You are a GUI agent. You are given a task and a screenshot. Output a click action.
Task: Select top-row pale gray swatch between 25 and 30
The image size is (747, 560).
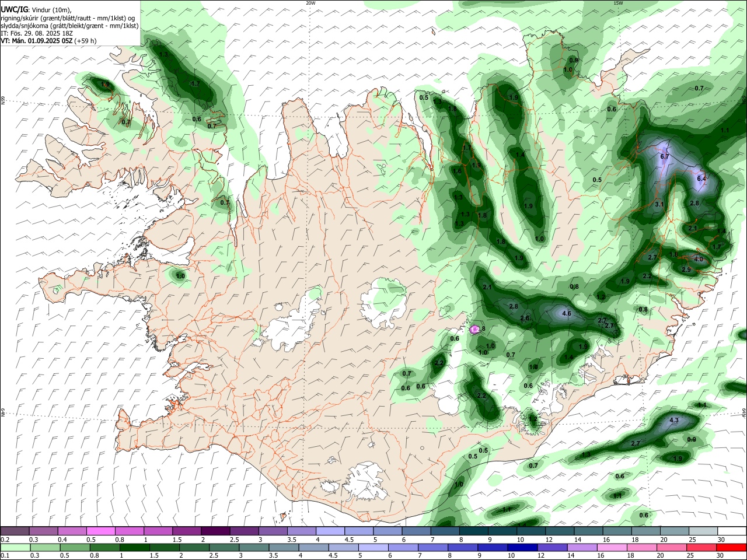pyautogui.click(x=703, y=531)
